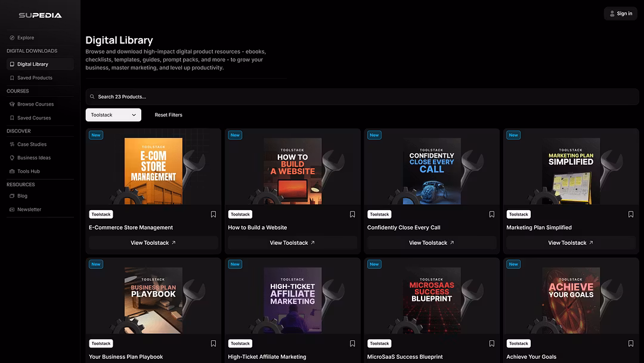Bookmark Confidently Close Every Call
Screen dimensions: 644x363
[491, 214]
